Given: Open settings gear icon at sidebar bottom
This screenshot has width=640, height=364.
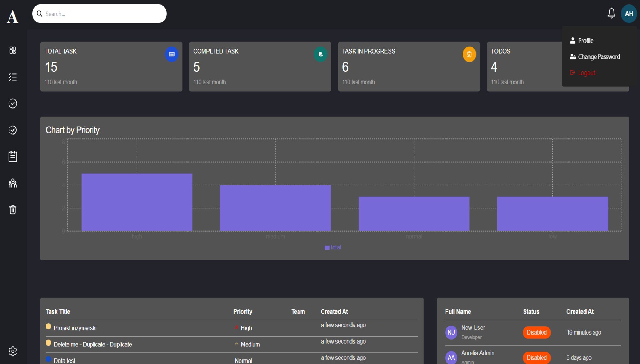Looking at the screenshot, I should tap(13, 351).
